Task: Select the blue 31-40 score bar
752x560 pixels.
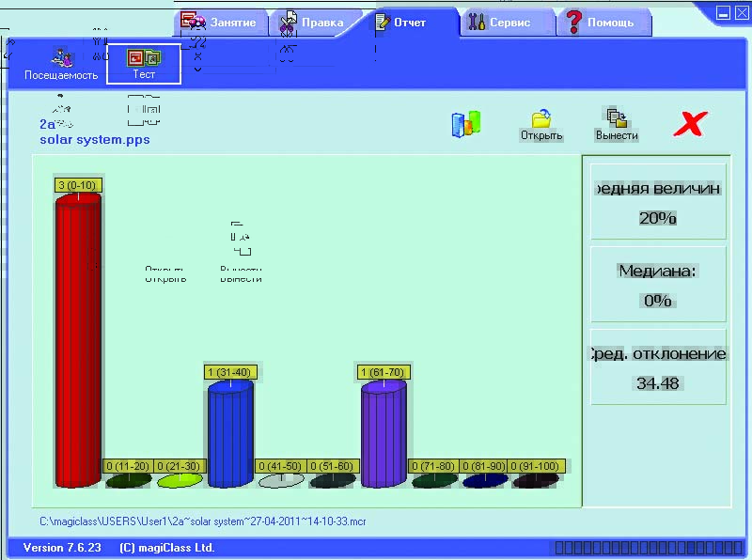Action: 230,432
